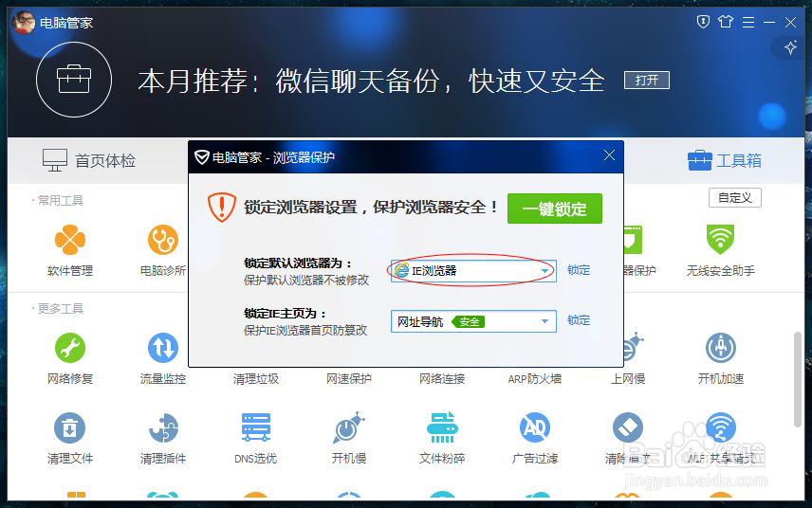812x508 pixels.
Task: Launch the 流量监控 arrows icon
Action: pos(163,348)
